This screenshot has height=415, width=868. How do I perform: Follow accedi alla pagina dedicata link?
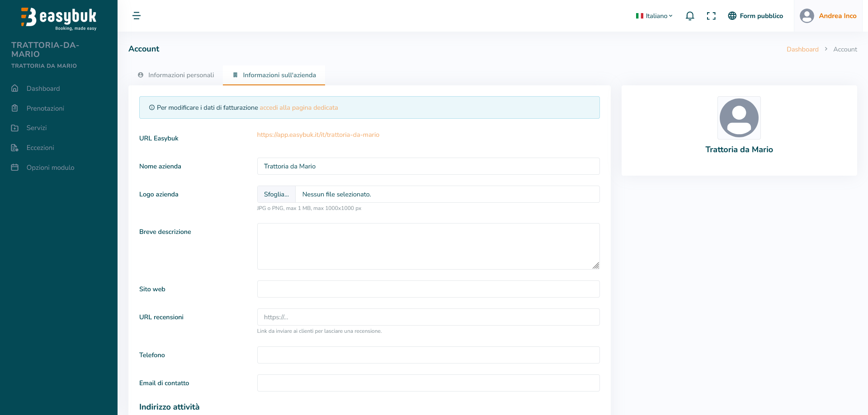point(299,107)
